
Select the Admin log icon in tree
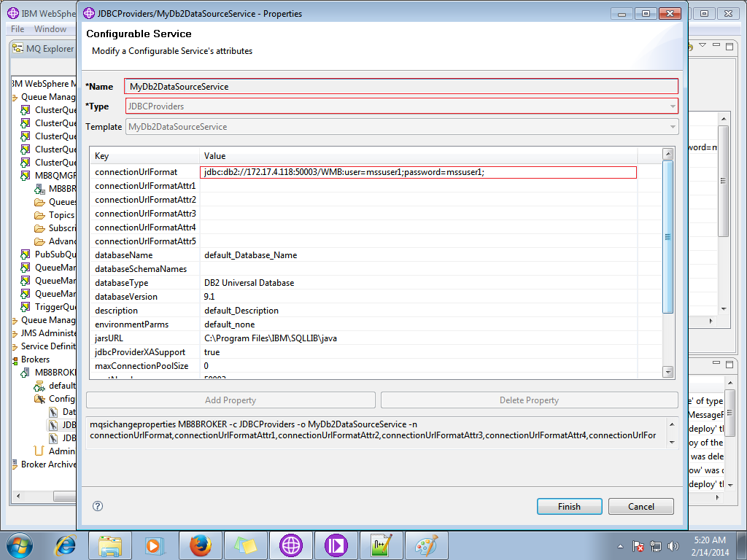(39, 451)
